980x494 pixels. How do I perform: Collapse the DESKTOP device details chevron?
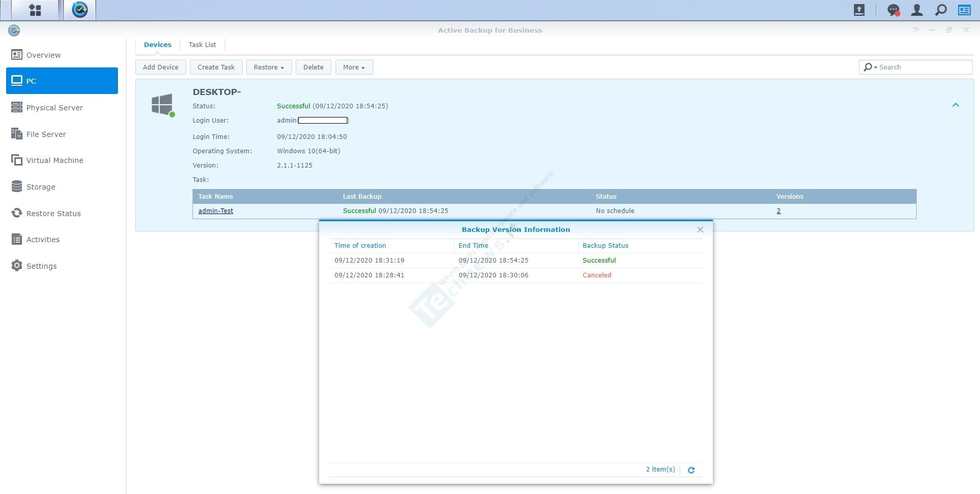955,105
